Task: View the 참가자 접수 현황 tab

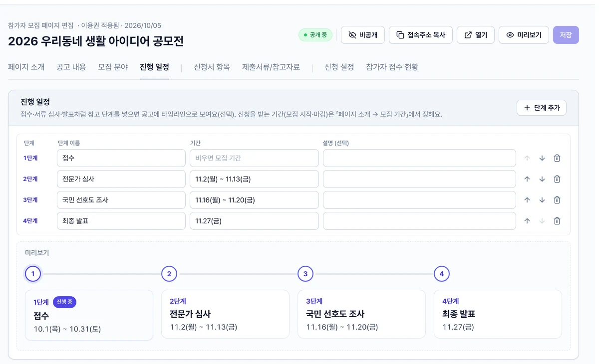Action: pyautogui.click(x=392, y=67)
